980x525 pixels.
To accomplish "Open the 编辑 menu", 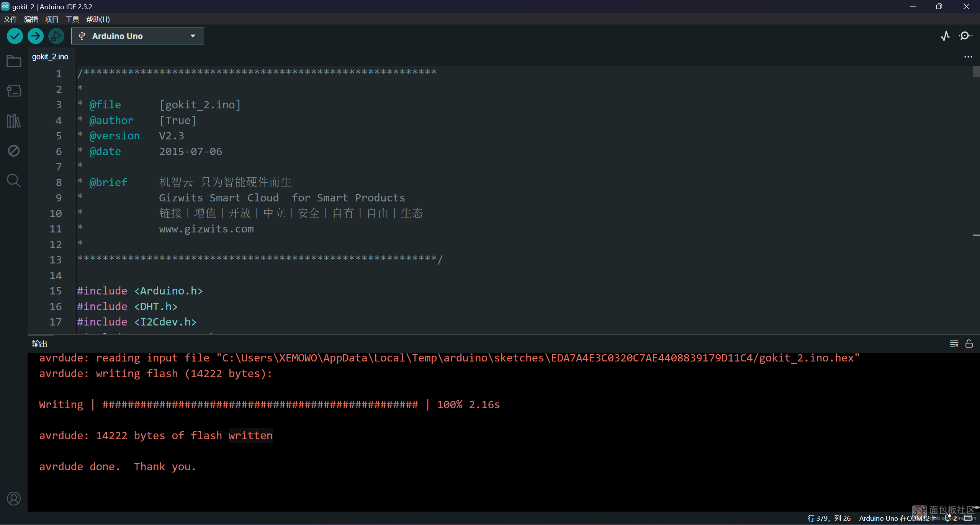I will point(31,19).
